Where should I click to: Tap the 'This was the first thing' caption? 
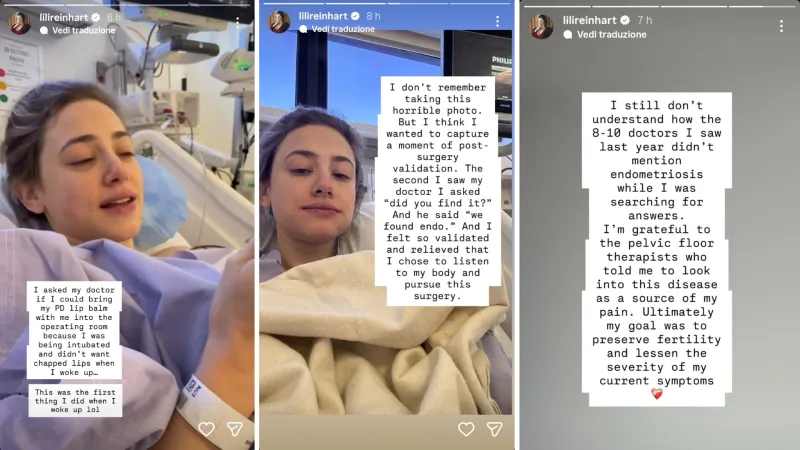[x=75, y=401]
